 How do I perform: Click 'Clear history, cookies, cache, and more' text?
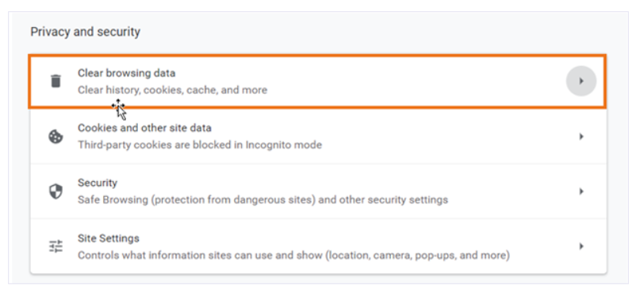(173, 90)
